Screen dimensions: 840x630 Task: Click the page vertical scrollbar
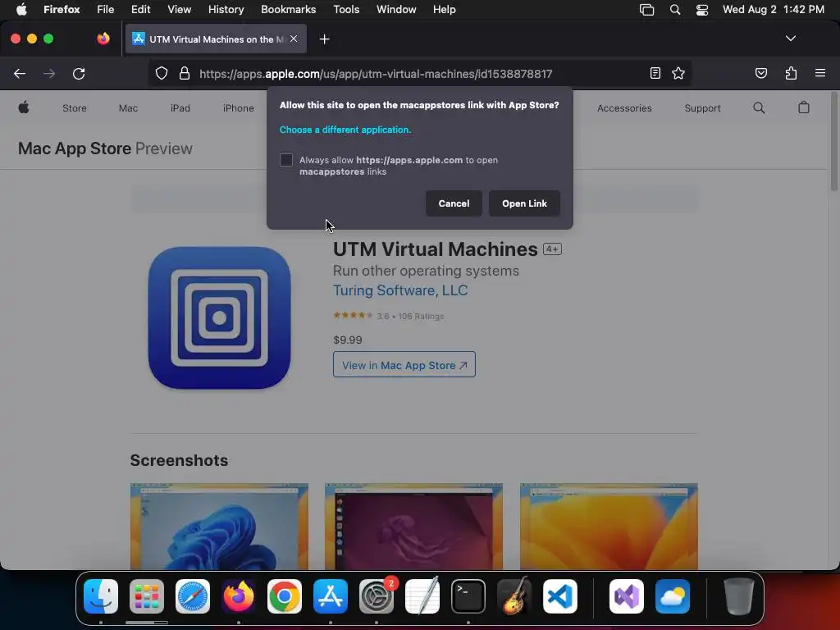[833, 141]
